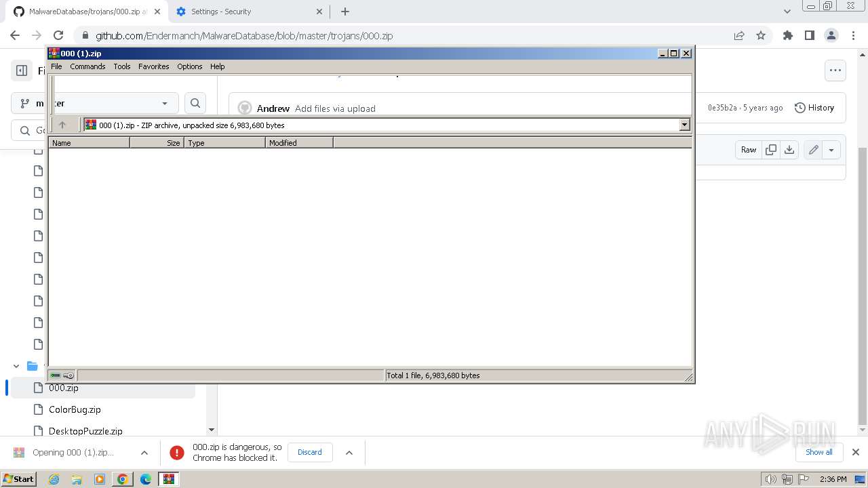The width and height of the screenshot is (868, 488).
Task: Open Chrome three-dot menu
Action: [853, 36]
